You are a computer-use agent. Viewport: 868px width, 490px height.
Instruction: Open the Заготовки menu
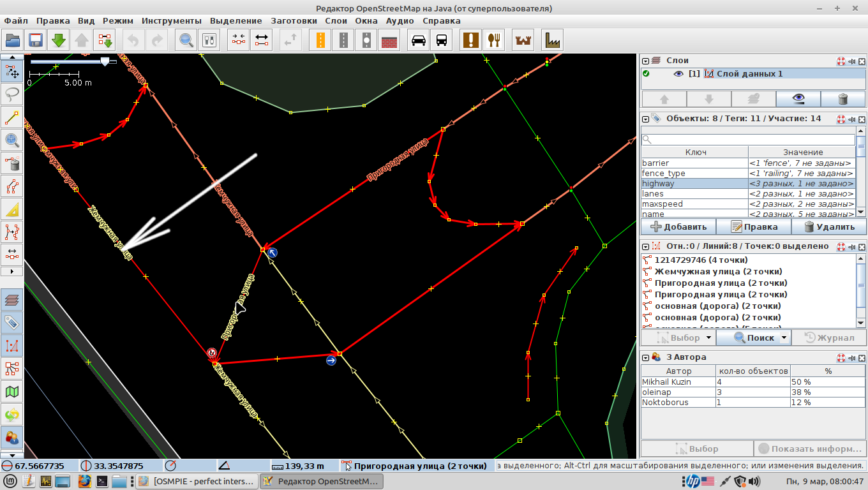click(294, 20)
